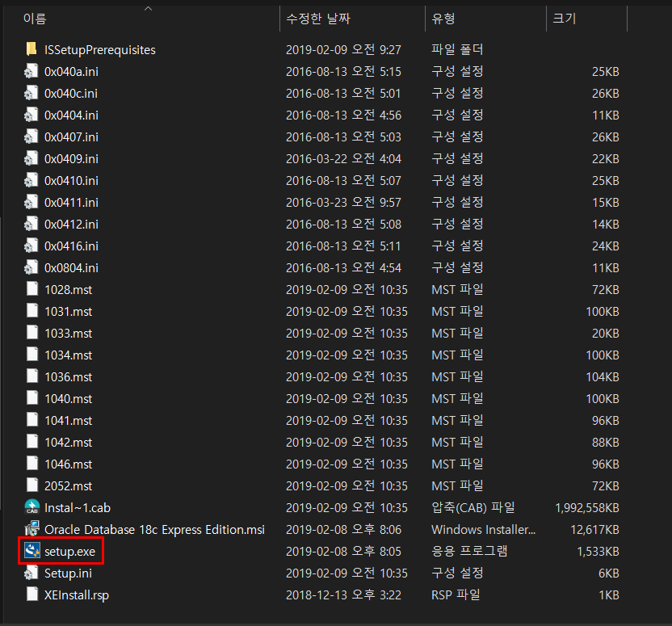Image resolution: width=672 pixels, height=626 pixels.
Task: Click the RSP 파일 type cell
Action: coord(456,594)
